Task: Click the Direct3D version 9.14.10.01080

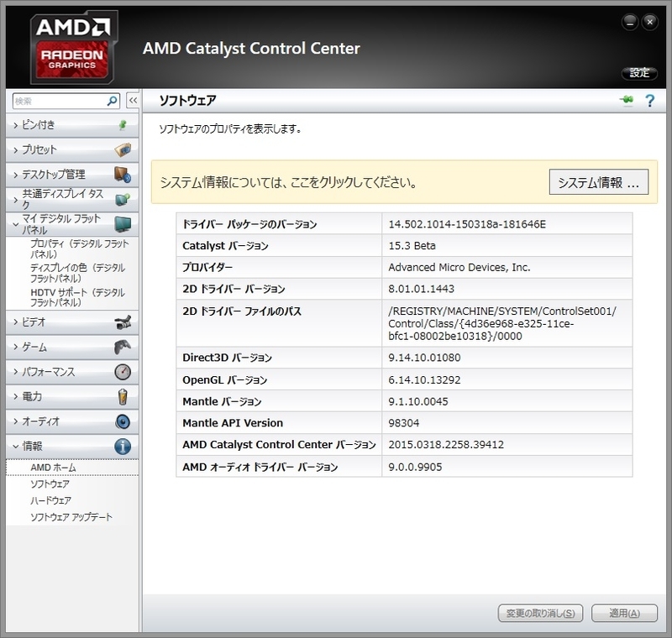Action: coord(424,358)
